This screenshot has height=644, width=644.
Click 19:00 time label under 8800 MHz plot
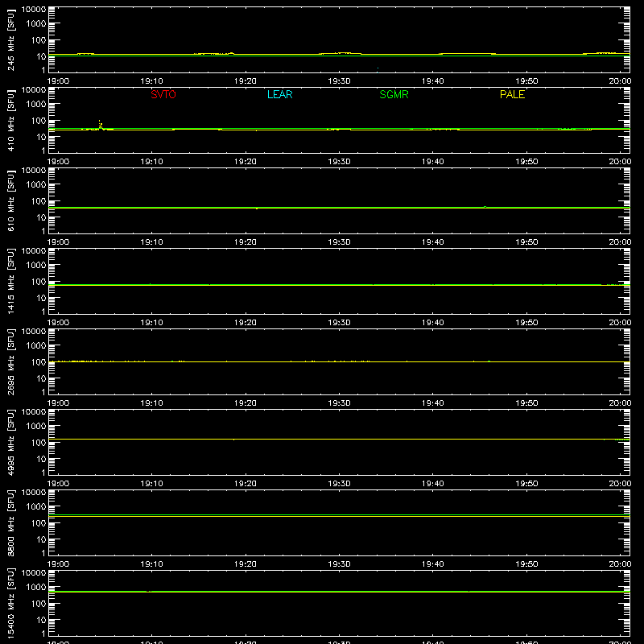pos(58,564)
